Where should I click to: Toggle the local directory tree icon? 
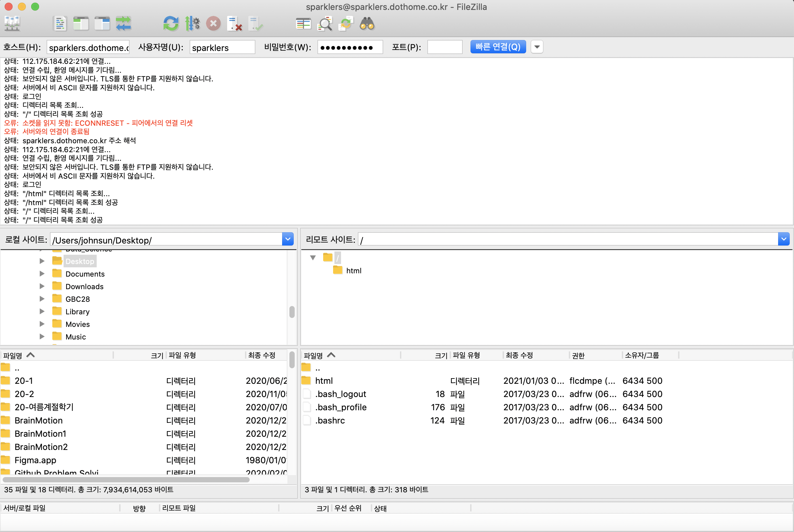pos(81,24)
